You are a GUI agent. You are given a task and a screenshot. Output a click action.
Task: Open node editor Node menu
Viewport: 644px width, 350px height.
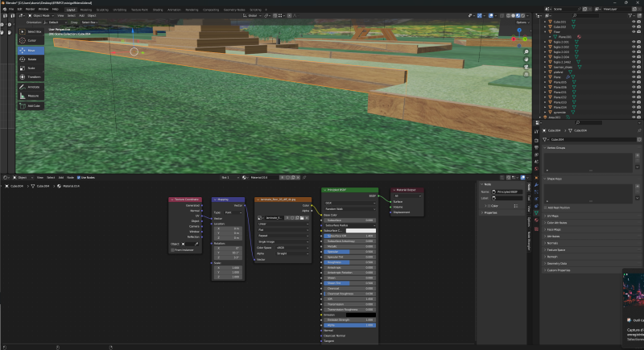[x=70, y=178]
